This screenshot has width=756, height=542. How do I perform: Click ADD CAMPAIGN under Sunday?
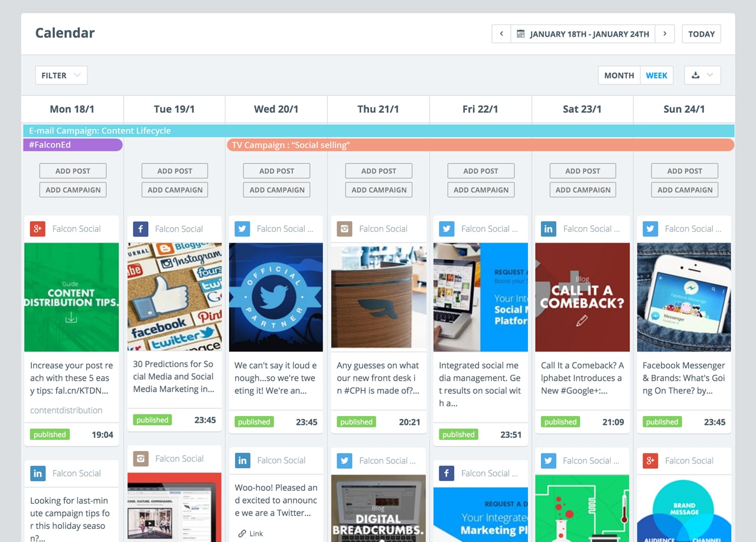tap(685, 190)
